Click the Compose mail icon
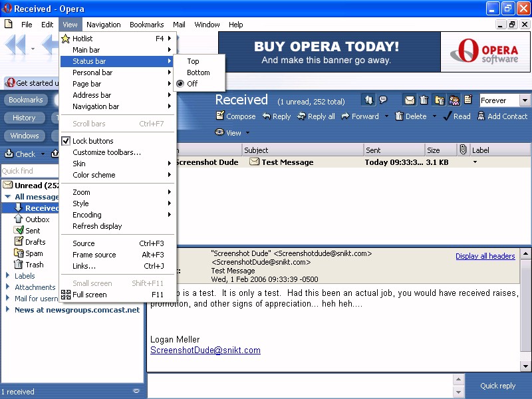Viewport: 532px width, 399px height. (x=220, y=116)
